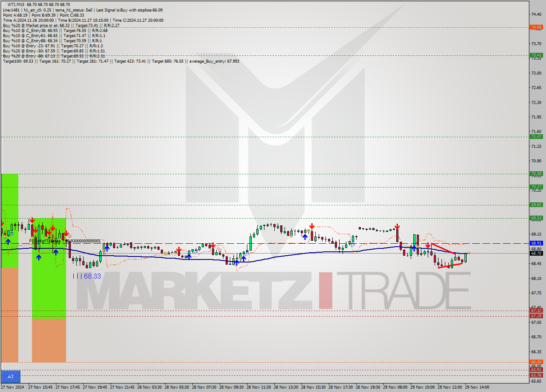This screenshot has width=546, height=392.
Task: Click the blue AT button
Action: pos(11,377)
